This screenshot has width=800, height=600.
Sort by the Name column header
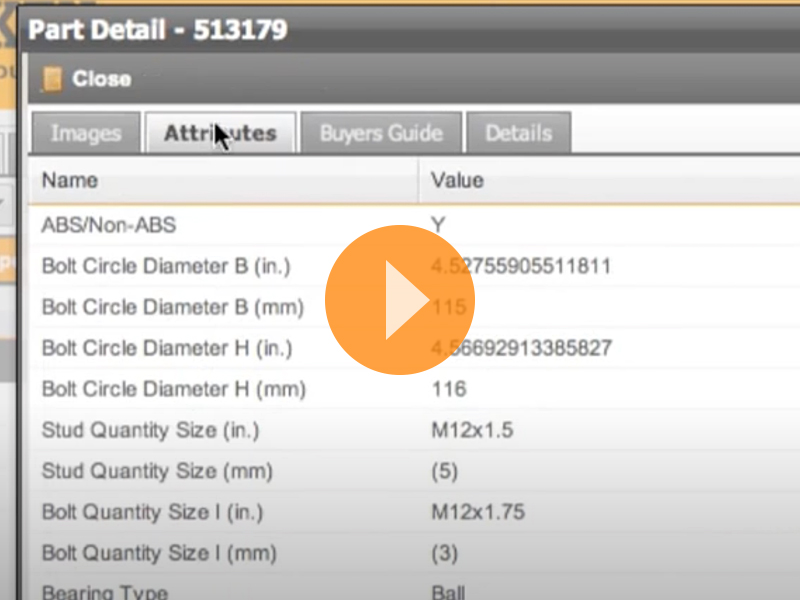pyautogui.click(x=68, y=180)
